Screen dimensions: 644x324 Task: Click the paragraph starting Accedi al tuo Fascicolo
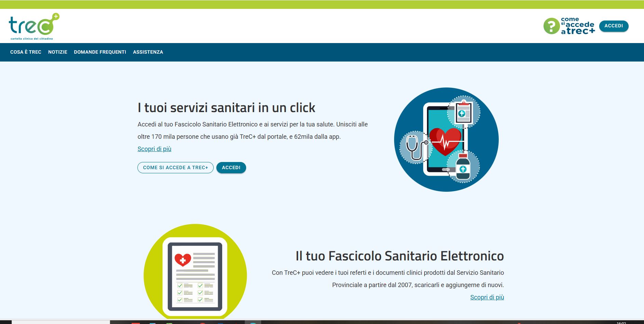pyautogui.click(x=252, y=131)
